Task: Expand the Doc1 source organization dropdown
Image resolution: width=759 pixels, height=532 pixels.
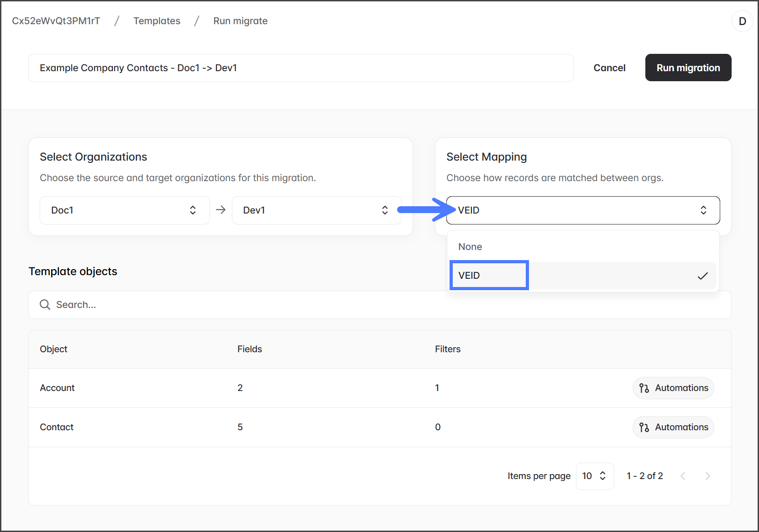Action: [124, 210]
